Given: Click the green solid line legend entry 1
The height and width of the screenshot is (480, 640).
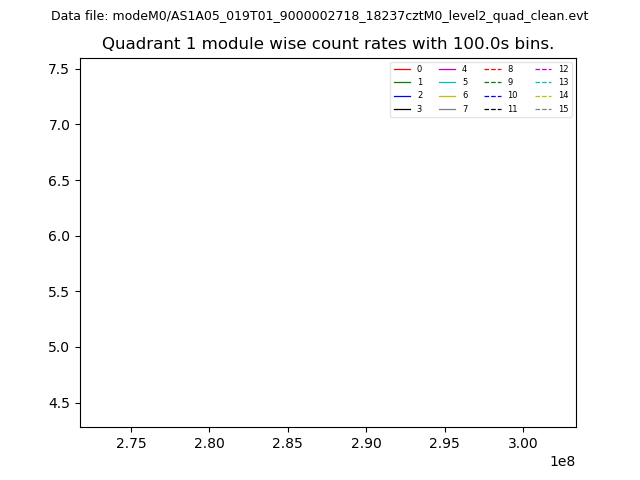Looking at the screenshot, I should [402, 82].
